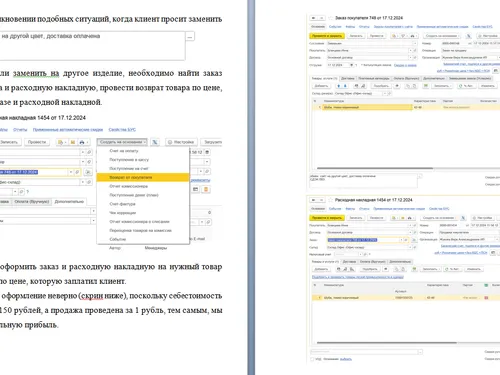Screen dimensions: 500x375
Task: Click the horizontal scrollbar of the Заказ покупателя goods table
Action: click(x=375, y=168)
